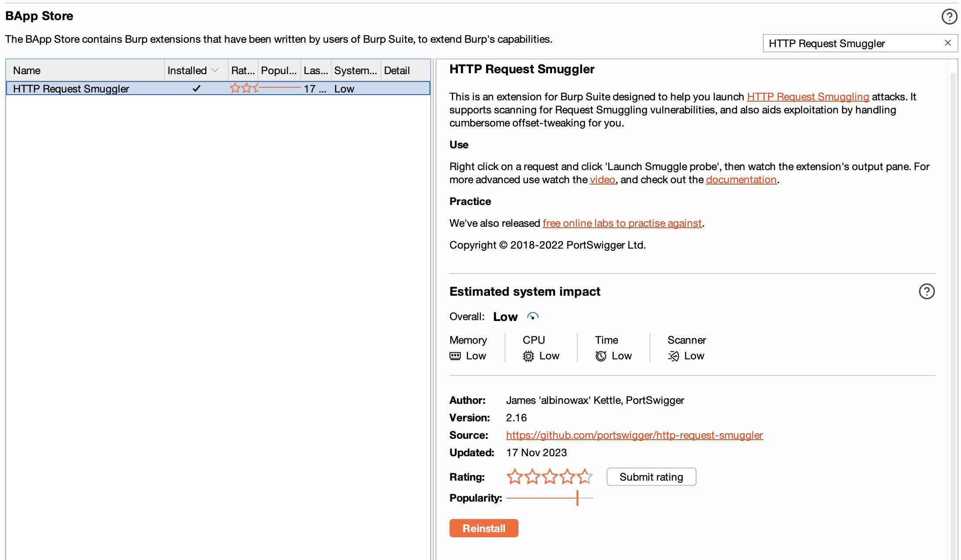Click the Reinstall button

(x=484, y=528)
